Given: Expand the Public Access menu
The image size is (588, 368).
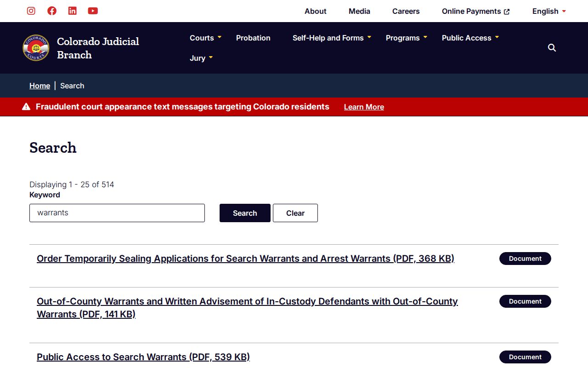Looking at the screenshot, I should [470, 38].
